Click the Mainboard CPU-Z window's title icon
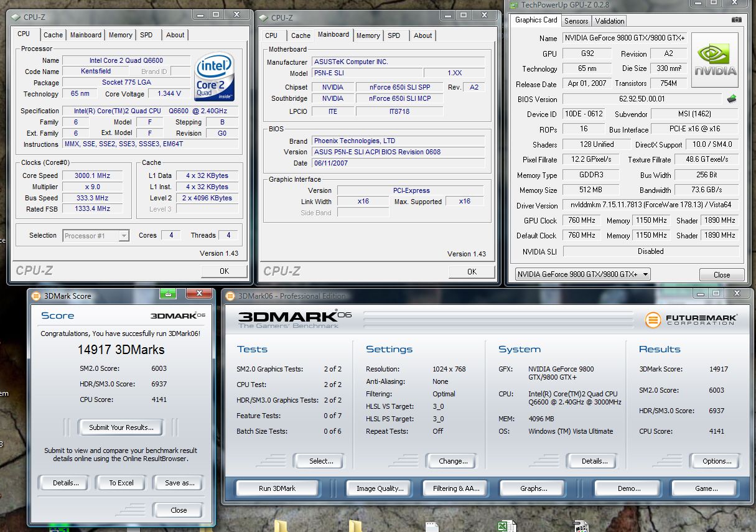756x532 pixels. click(x=263, y=17)
